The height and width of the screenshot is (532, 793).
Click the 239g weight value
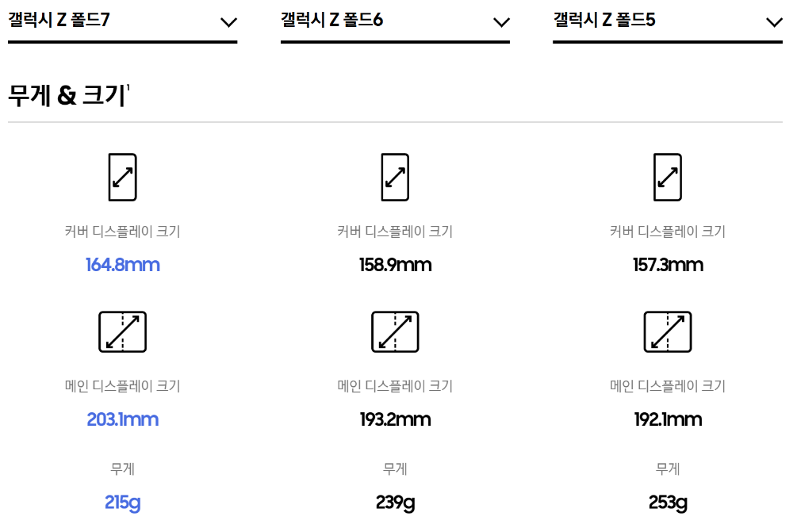395,503
